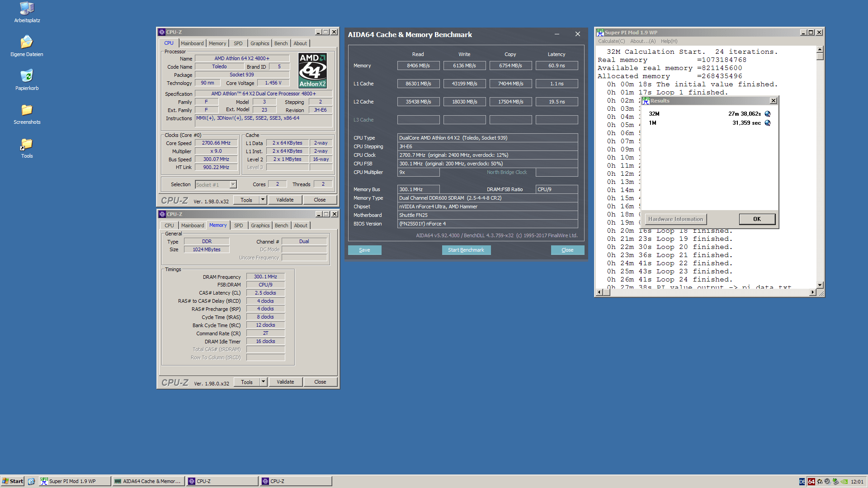
Task: Switch to AIDA64 Cache & Memory taskbar item
Action: click(x=148, y=481)
